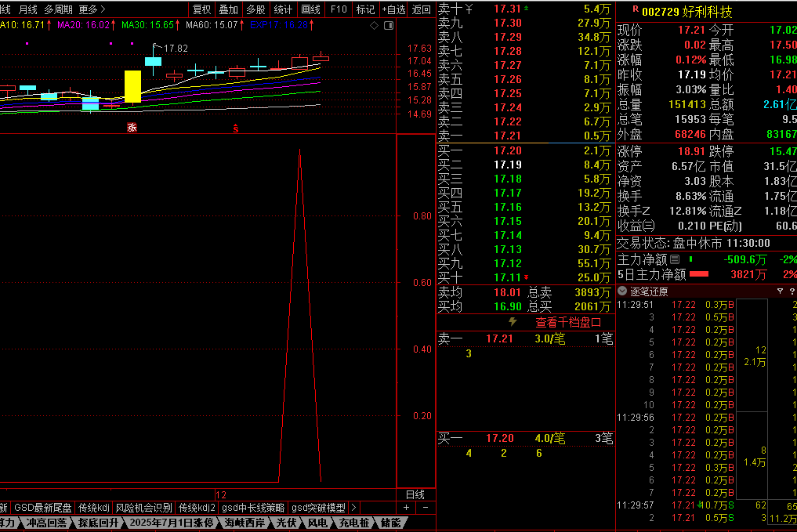797x532 pixels.
Task: Click the diamond icon above the K-line chart
Action: (375, 25)
